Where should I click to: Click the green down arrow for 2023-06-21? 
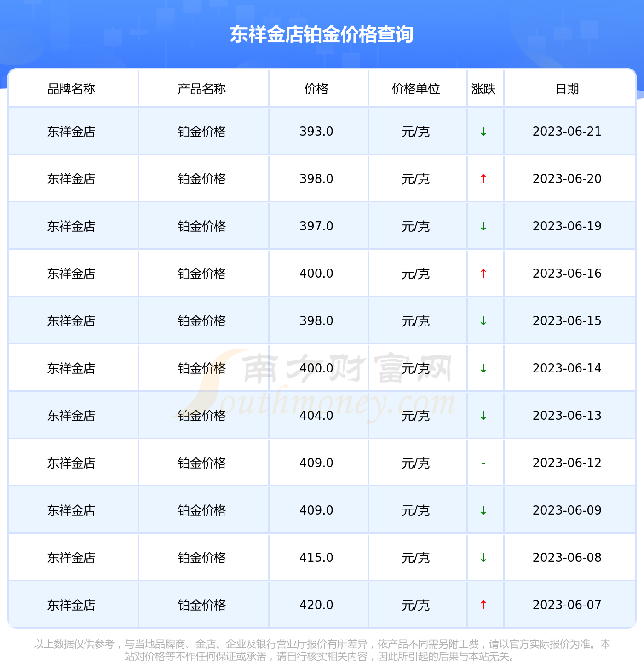pyautogui.click(x=483, y=132)
